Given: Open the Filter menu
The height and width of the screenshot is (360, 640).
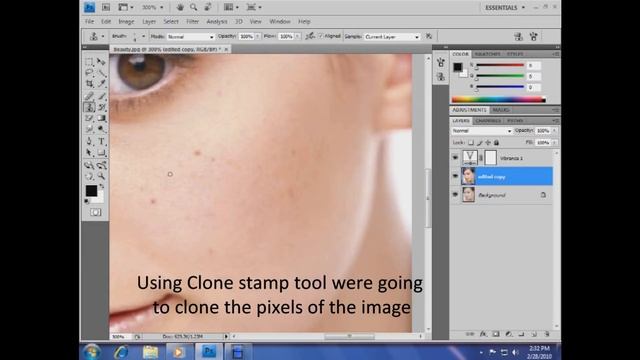Looking at the screenshot, I should (x=192, y=21).
